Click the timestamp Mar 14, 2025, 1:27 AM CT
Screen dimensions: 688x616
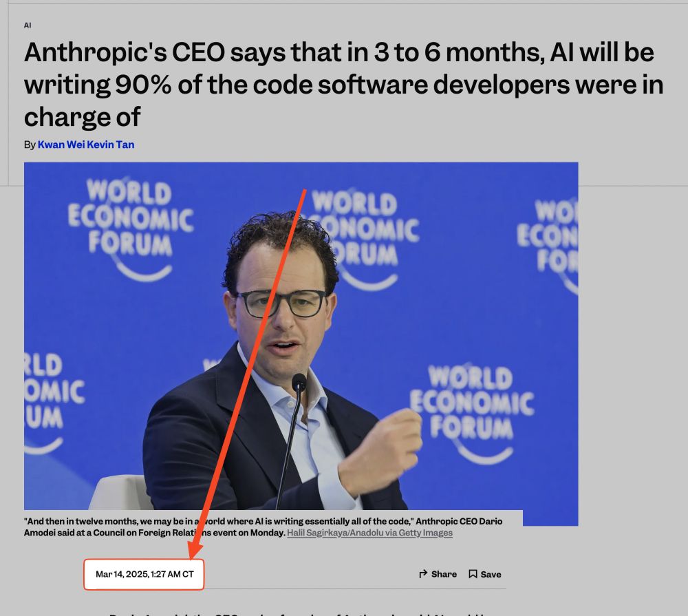144,574
